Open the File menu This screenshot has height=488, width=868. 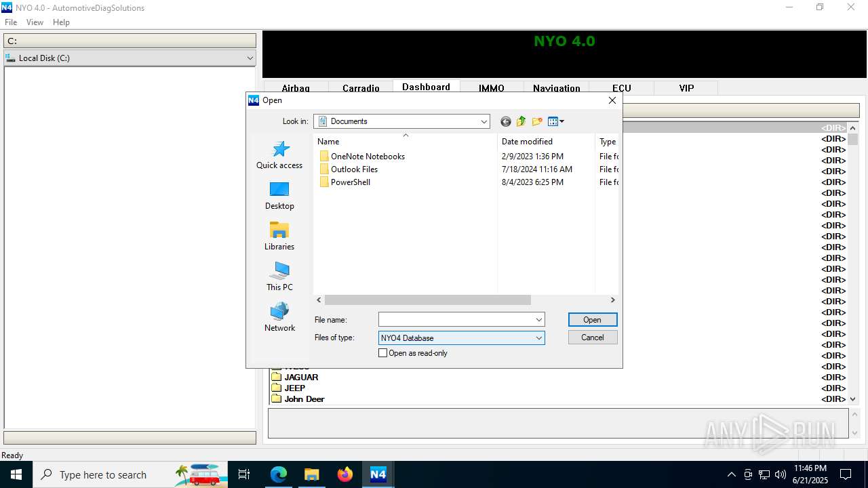pos(11,22)
